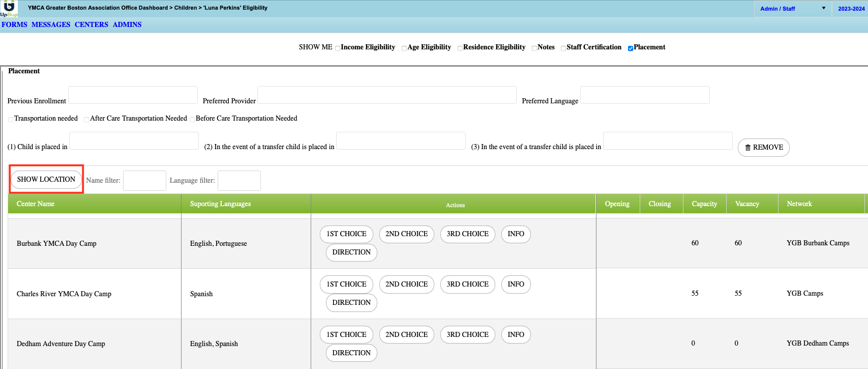This screenshot has height=369, width=868.
Task: Check the Transportation needed box
Action: click(x=11, y=120)
